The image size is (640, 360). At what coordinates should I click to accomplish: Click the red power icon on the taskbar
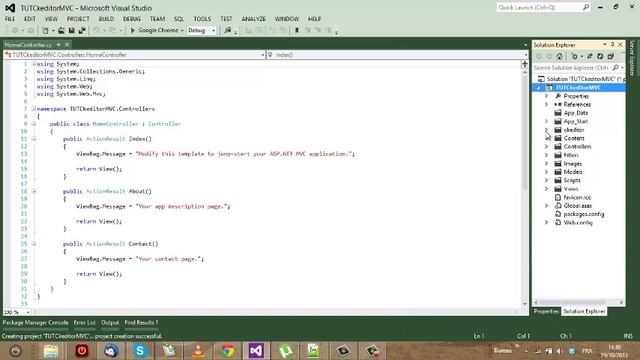pos(82,351)
